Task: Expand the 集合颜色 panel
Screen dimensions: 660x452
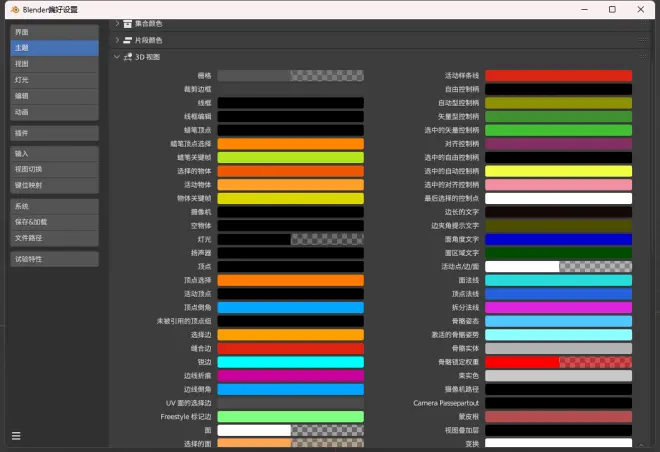Action: click(x=117, y=24)
